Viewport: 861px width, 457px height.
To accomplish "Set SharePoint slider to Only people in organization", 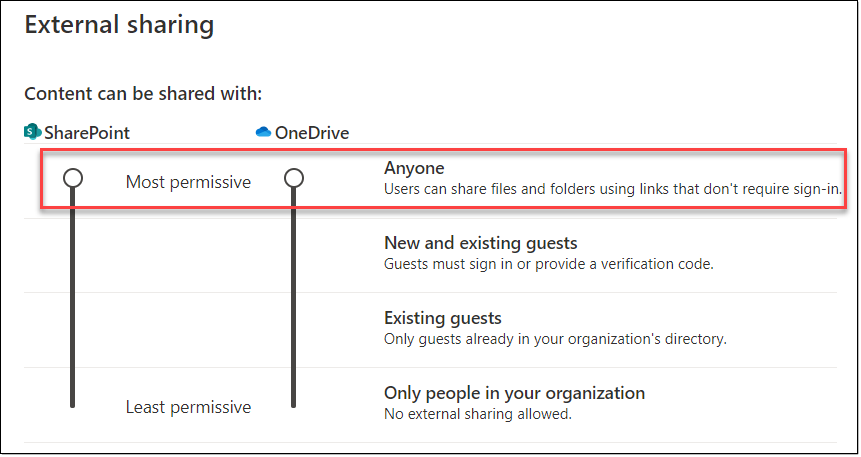I will pos(72,402).
